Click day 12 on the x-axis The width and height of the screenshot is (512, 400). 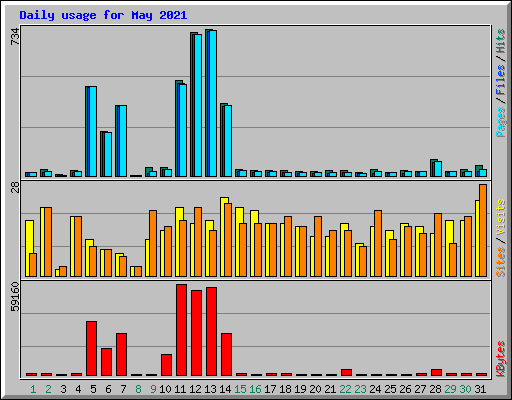click(x=195, y=389)
